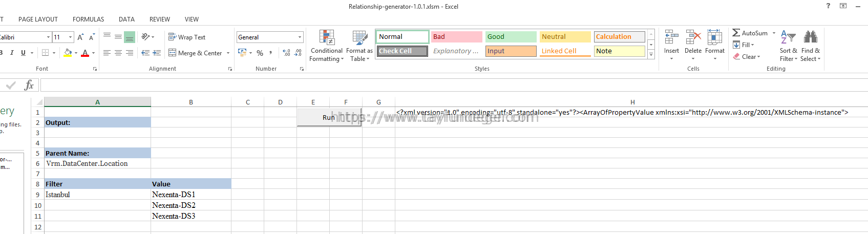
Task: Open Number dialog launcher
Action: point(302,69)
